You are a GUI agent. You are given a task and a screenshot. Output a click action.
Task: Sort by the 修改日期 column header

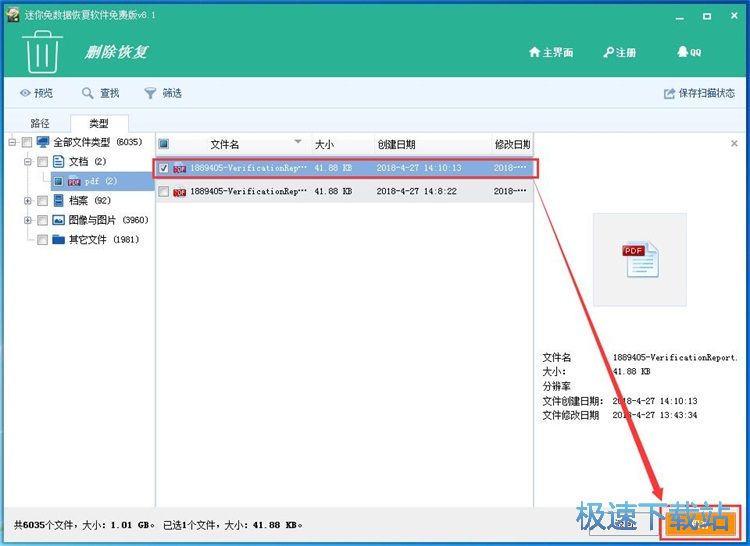click(512, 144)
